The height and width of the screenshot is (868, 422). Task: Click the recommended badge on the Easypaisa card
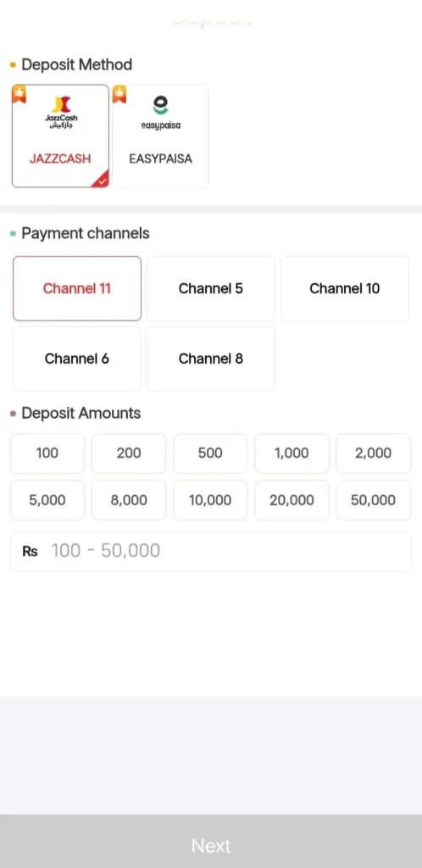coord(119,94)
